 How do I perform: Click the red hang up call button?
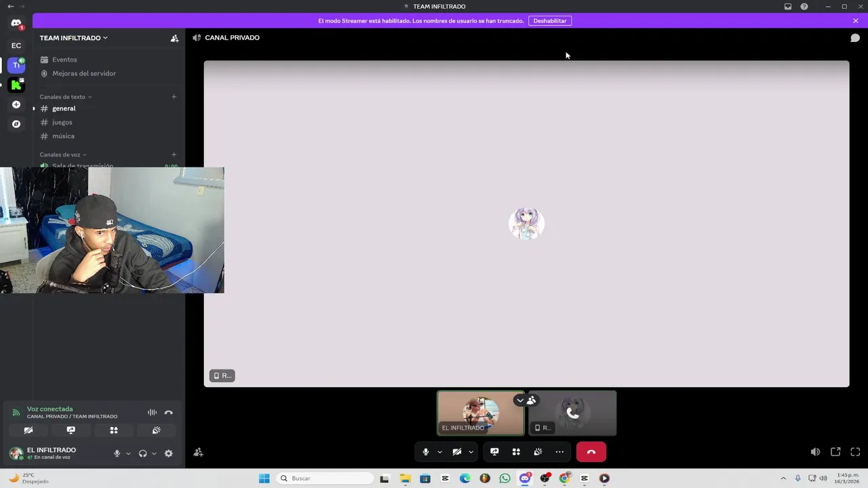(x=591, y=452)
